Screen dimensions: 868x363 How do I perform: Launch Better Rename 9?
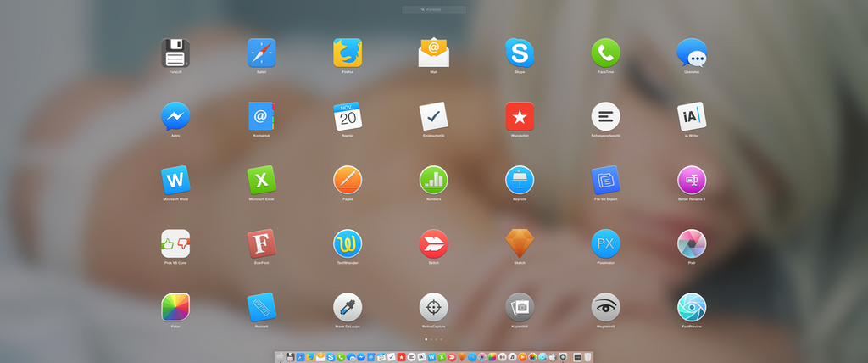[x=692, y=180]
